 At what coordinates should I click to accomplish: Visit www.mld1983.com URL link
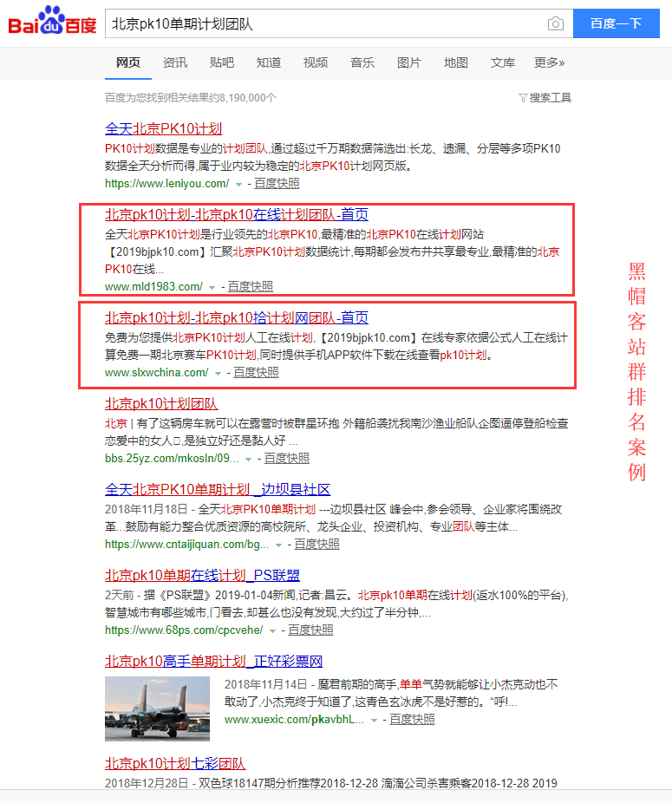click(x=153, y=287)
